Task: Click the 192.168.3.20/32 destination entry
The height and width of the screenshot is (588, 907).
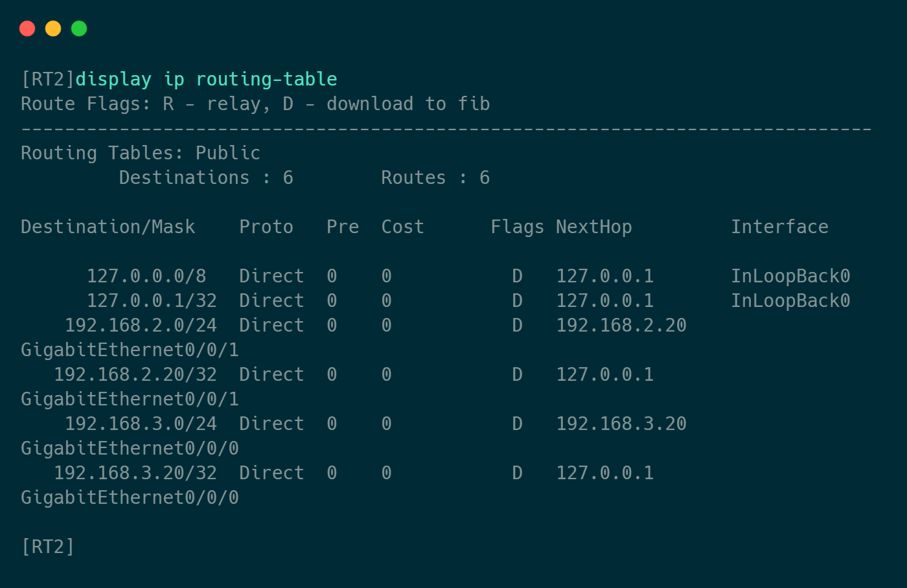Action: pyautogui.click(x=135, y=473)
